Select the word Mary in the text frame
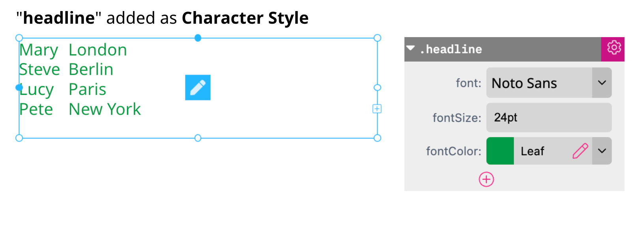644x230 pixels. [x=39, y=49]
